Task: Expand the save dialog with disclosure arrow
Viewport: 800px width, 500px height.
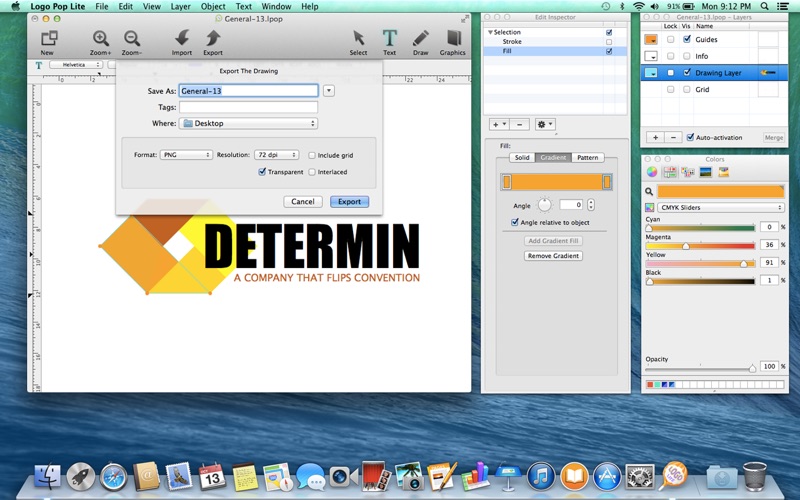Action: point(329,91)
